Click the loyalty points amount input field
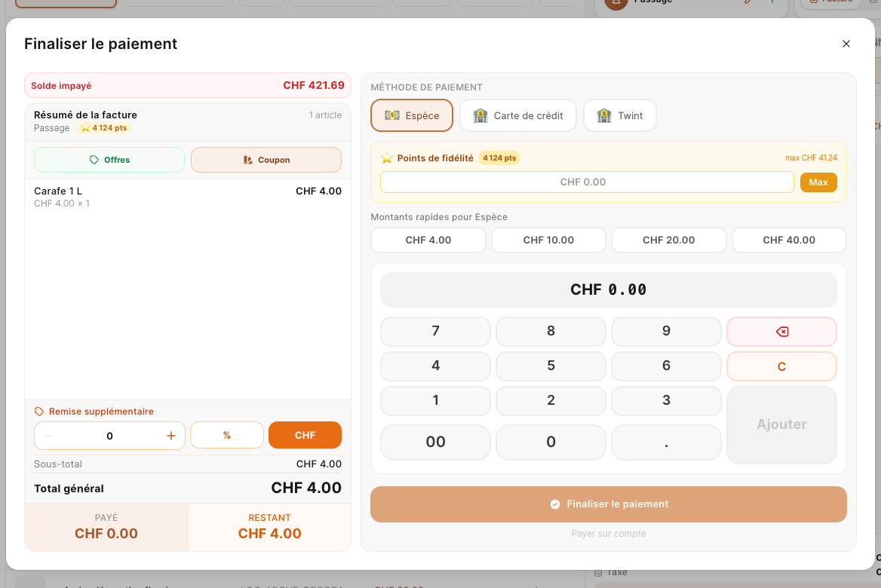Image resolution: width=881 pixels, height=588 pixels. pos(587,182)
